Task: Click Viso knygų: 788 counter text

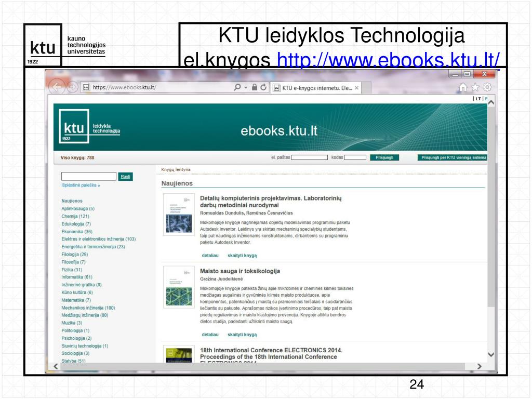Action: [x=77, y=157]
